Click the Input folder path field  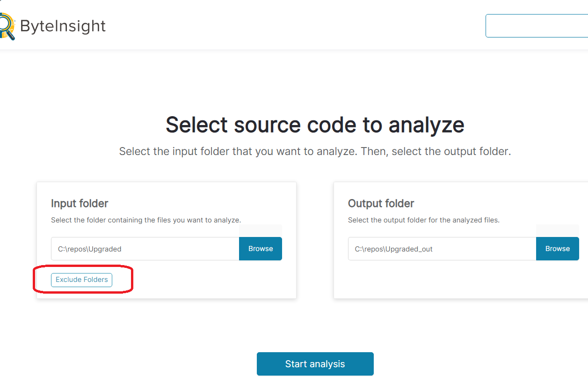point(145,249)
